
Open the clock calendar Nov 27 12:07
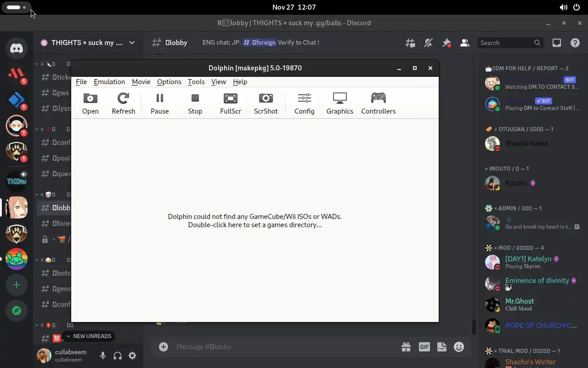coord(294,7)
